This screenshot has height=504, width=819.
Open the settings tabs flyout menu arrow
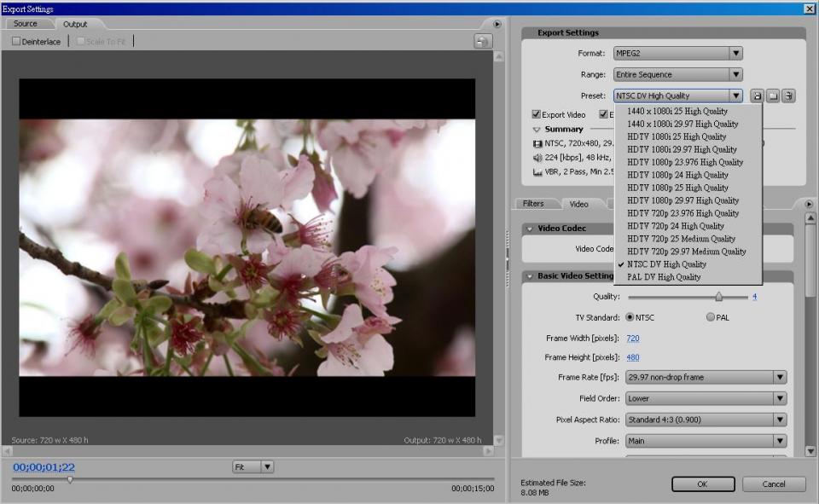pos(808,204)
